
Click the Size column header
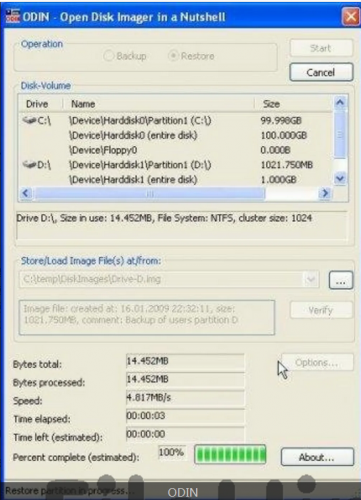coord(271,104)
